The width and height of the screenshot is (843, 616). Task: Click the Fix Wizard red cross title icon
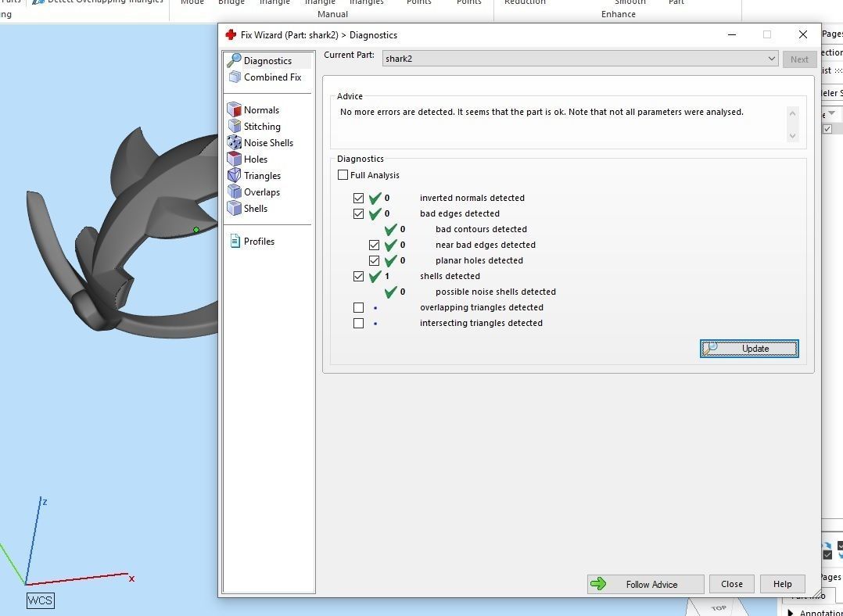[x=231, y=35]
